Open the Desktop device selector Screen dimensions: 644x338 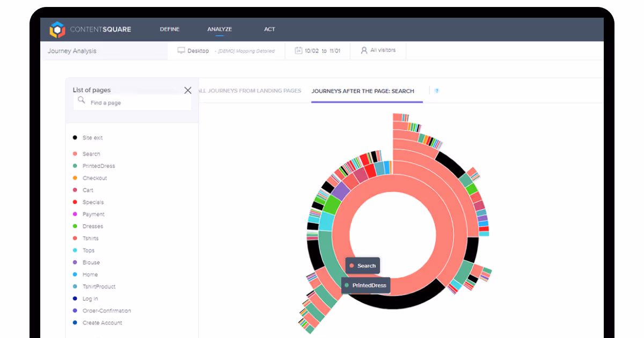click(226, 51)
